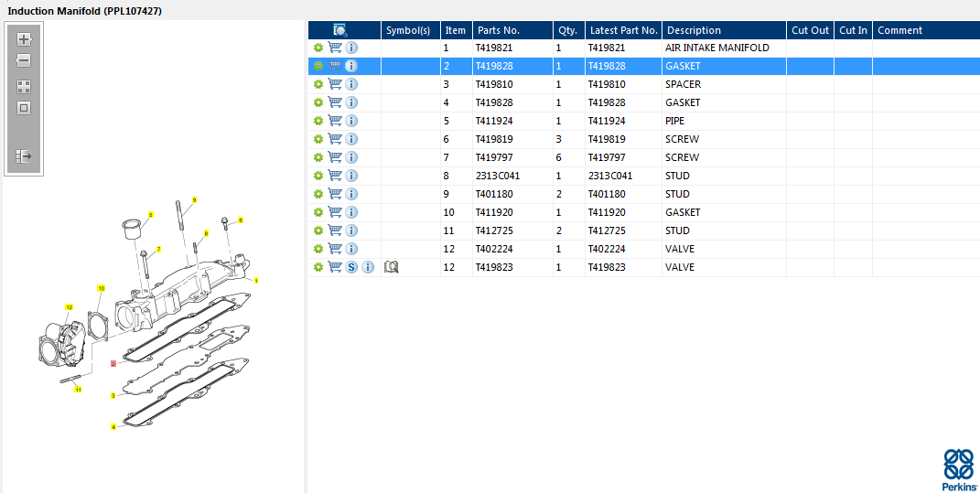The width and height of the screenshot is (980, 493).
Task: Click the Qty. column header
Action: [x=569, y=30]
